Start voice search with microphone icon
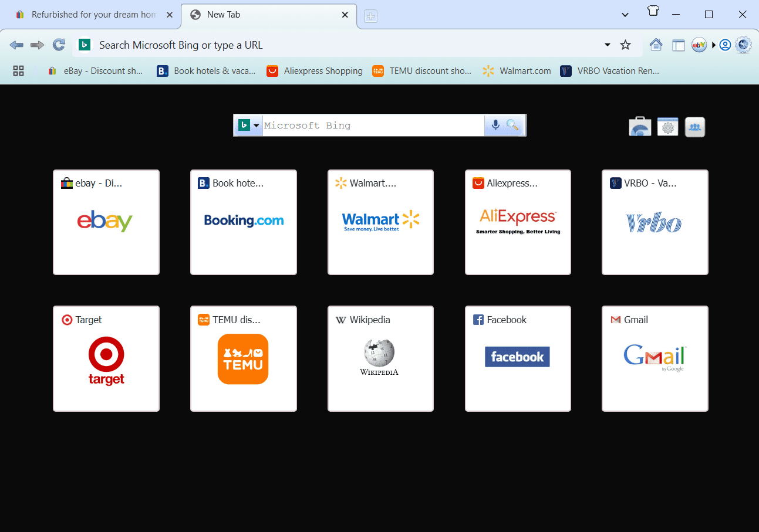Viewport: 759px width, 532px height. click(495, 125)
